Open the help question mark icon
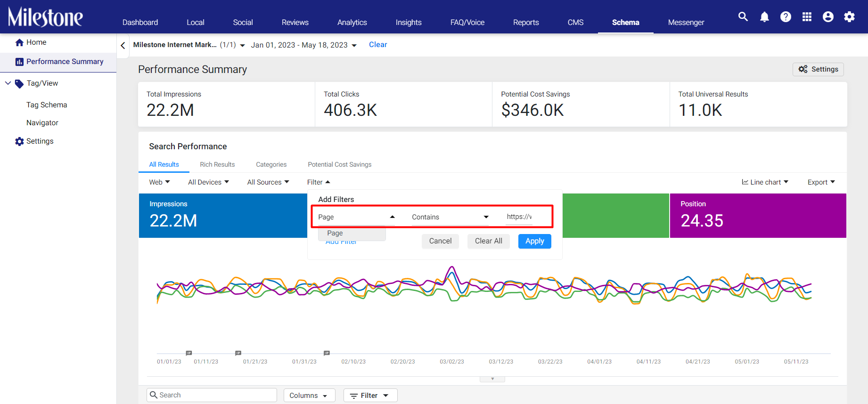The width and height of the screenshot is (868, 404). [x=786, y=17]
